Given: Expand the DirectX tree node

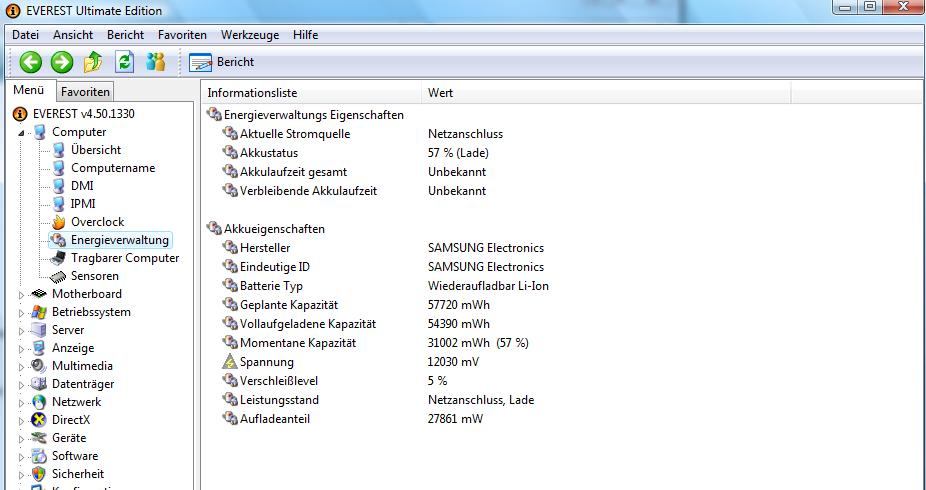Looking at the screenshot, I should point(21,421).
